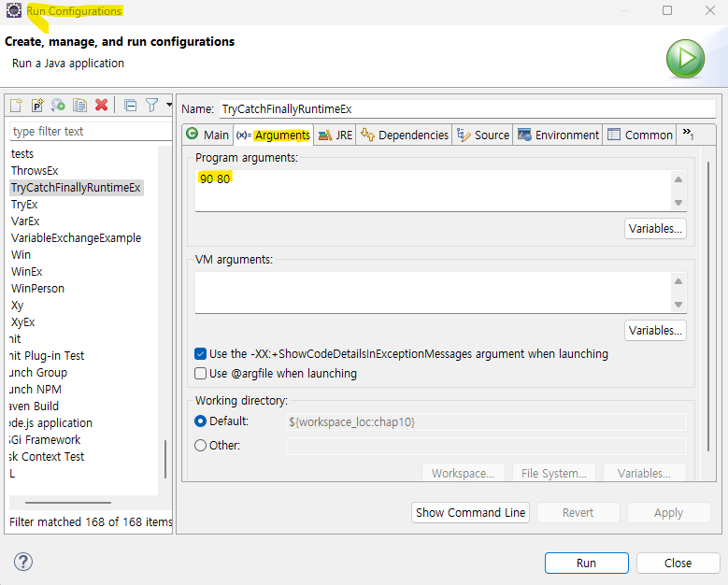Click the new prototype configuration icon
Image resolution: width=728 pixels, height=585 pixels.
coord(37,106)
